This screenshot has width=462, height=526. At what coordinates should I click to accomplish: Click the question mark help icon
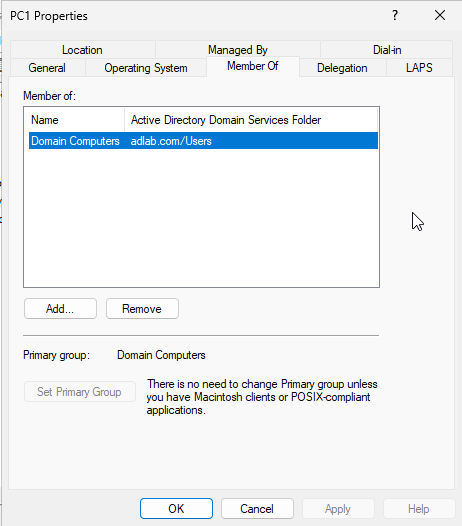click(x=395, y=15)
